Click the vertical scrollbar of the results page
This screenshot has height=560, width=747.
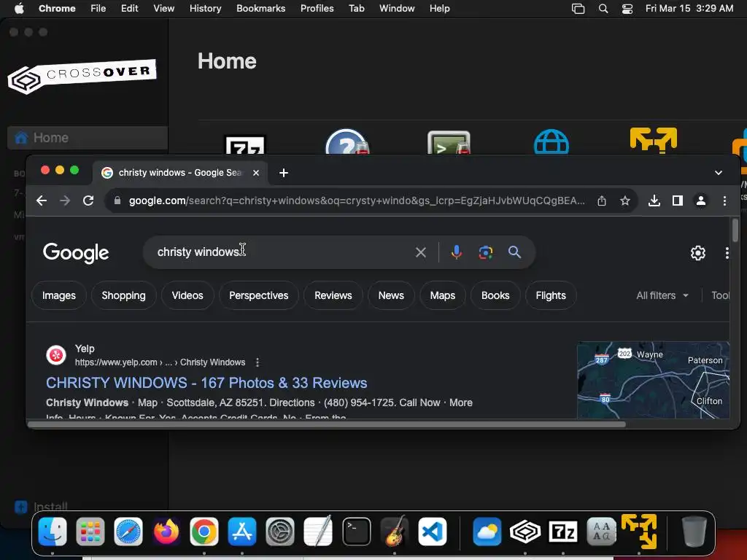(735, 230)
